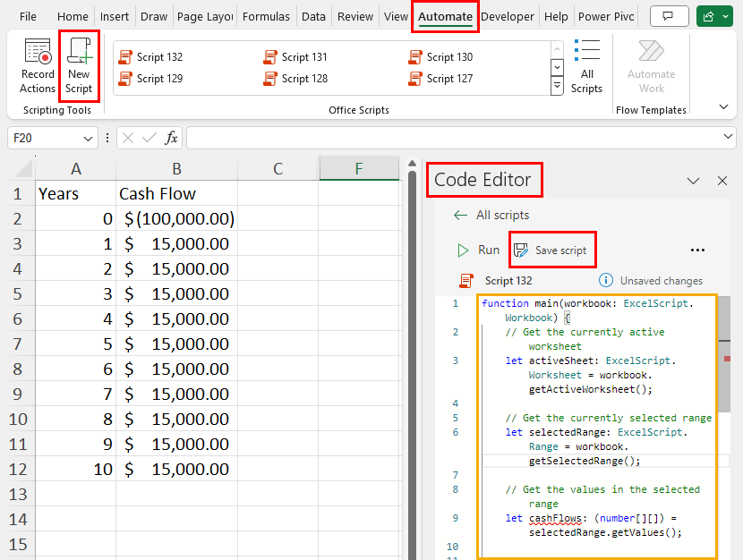This screenshot has height=560, width=743.
Task: Switch to the Home tab
Action: [73, 17]
